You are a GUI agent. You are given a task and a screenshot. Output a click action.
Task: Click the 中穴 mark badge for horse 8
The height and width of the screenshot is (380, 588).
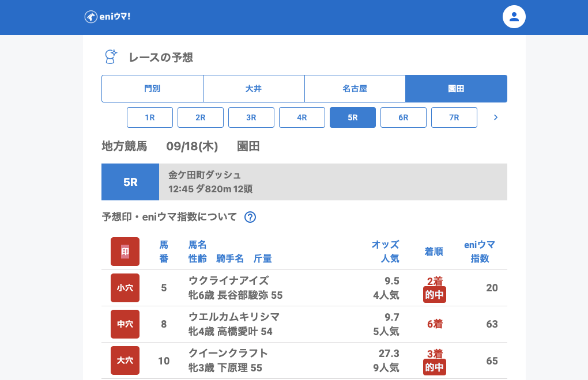tap(125, 324)
